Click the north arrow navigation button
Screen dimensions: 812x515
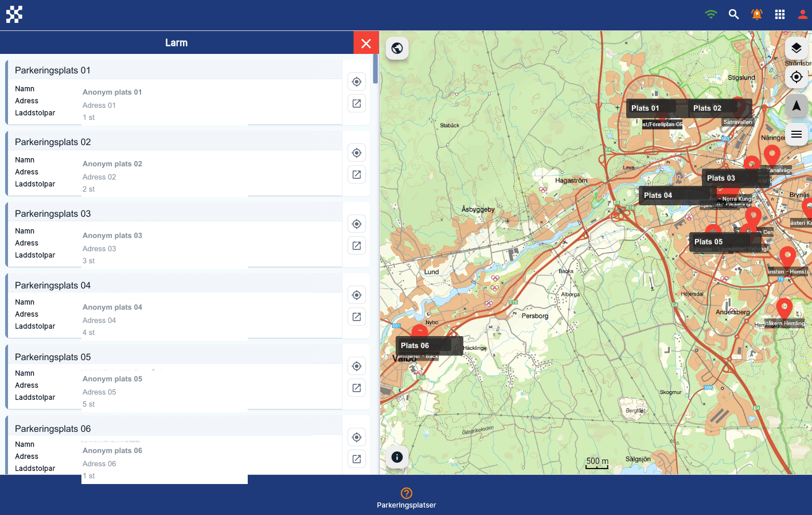(796, 106)
